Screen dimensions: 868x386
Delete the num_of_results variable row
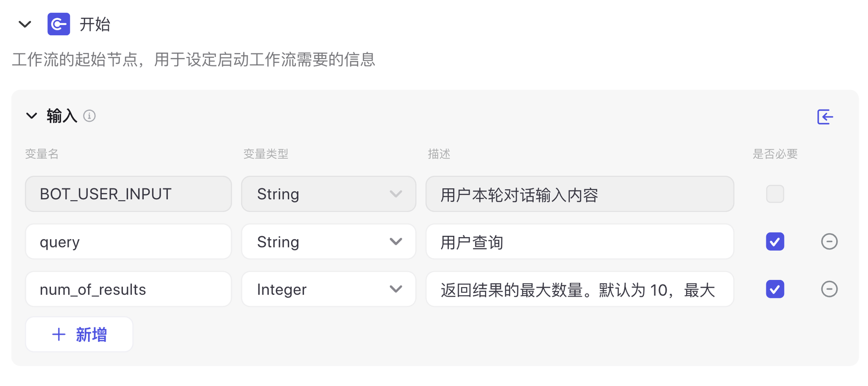[829, 289]
